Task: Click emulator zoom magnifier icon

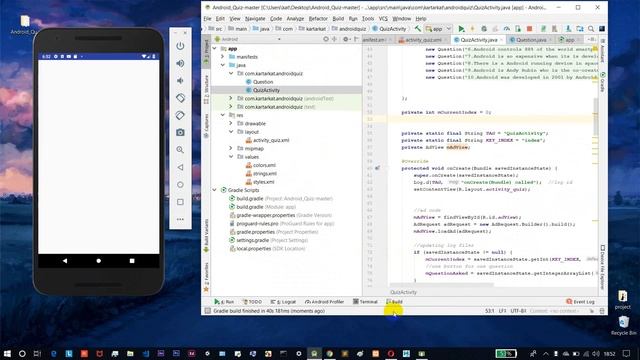Action: [180, 150]
